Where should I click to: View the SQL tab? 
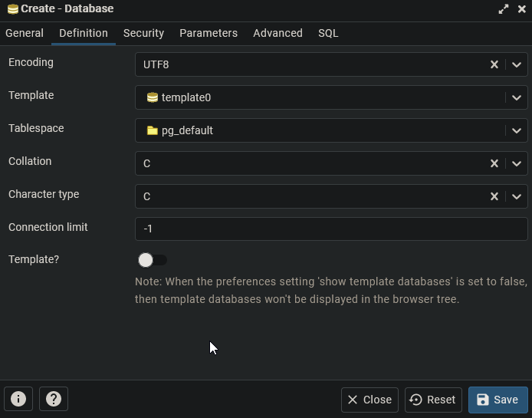(x=328, y=33)
